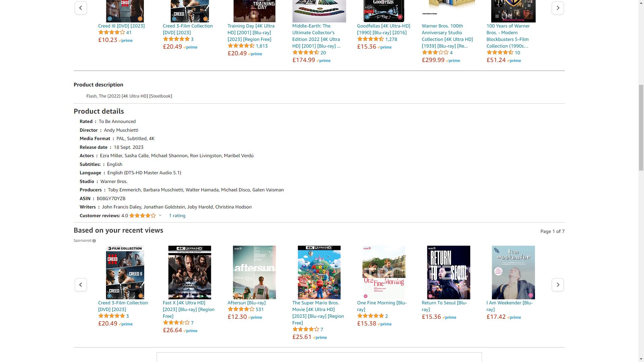
Task: Open Fast X 4K Ultra HD link
Action: pos(189,309)
